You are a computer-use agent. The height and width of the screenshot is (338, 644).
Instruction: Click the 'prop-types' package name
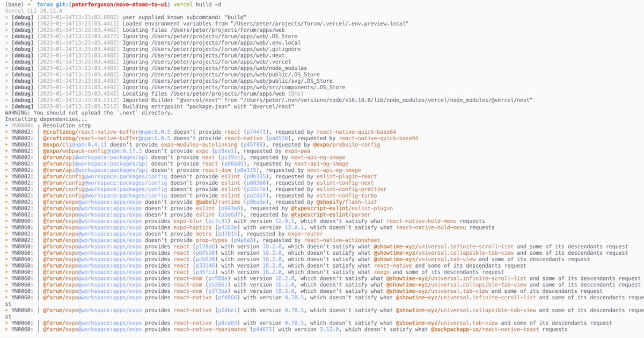(x=212, y=240)
